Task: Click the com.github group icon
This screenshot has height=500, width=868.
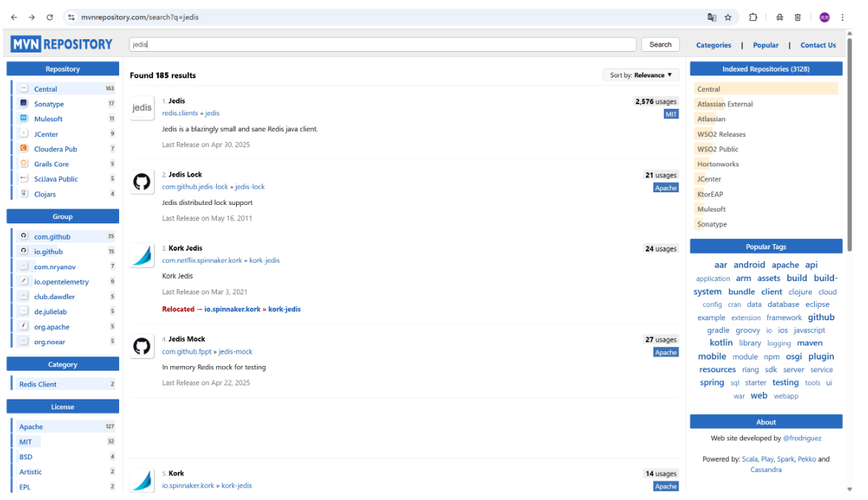Action: [x=24, y=236]
